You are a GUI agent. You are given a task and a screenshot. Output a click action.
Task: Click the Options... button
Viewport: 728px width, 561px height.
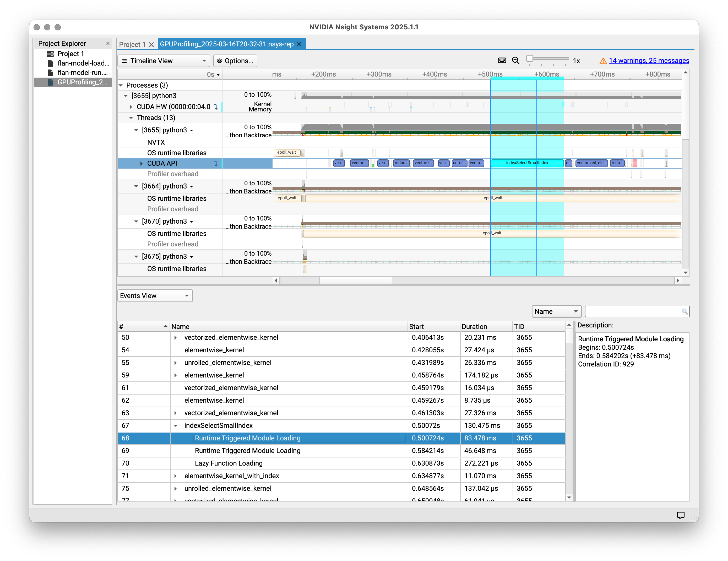click(235, 61)
